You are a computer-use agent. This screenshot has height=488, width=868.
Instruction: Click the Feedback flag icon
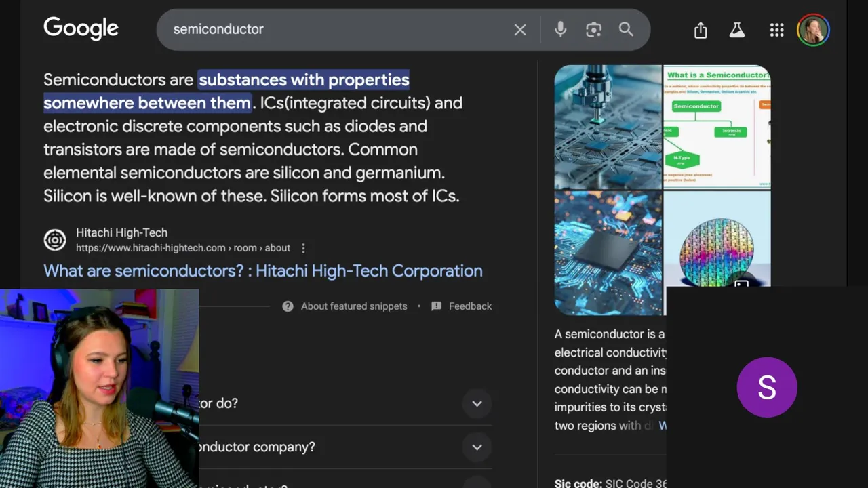[436, 306]
